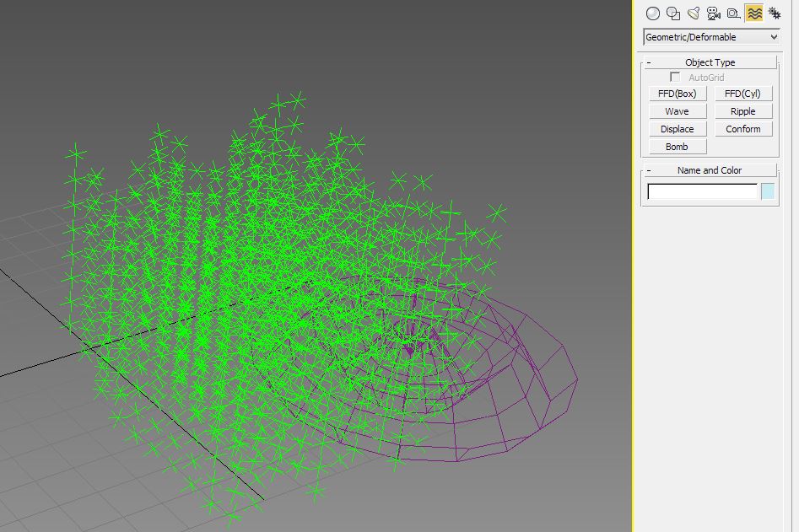The height and width of the screenshot is (532, 799).
Task: Enable the AutoGrid checkbox
Action: click(675, 78)
